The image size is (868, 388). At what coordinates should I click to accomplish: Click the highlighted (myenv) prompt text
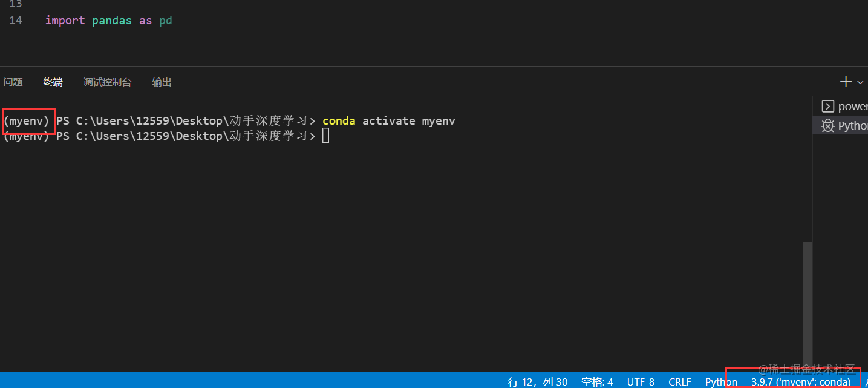tap(27, 120)
